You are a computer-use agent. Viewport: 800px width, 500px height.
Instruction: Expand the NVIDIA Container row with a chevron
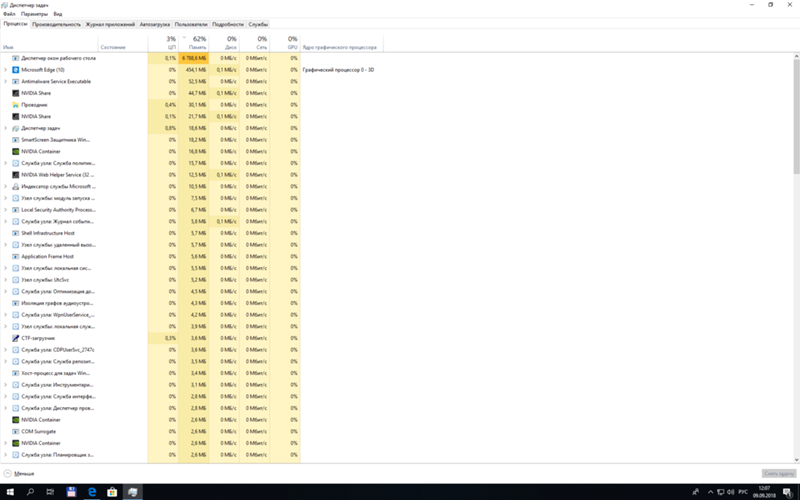tap(6, 443)
